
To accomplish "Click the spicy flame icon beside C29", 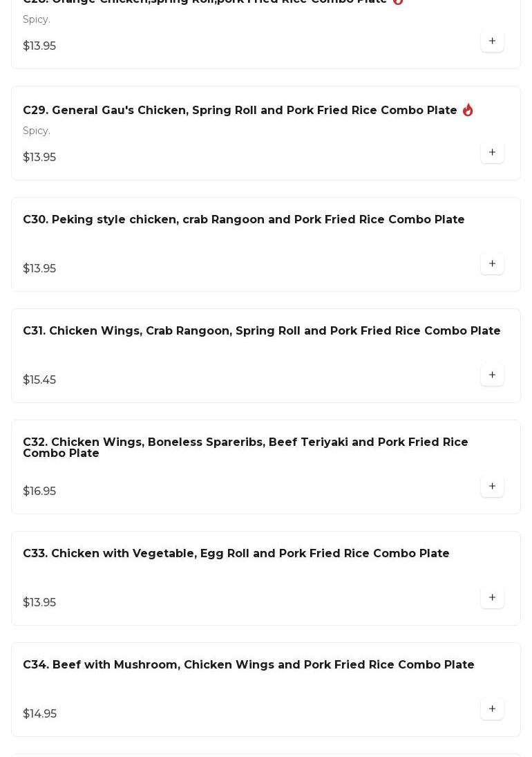I will (x=468, y=110).
